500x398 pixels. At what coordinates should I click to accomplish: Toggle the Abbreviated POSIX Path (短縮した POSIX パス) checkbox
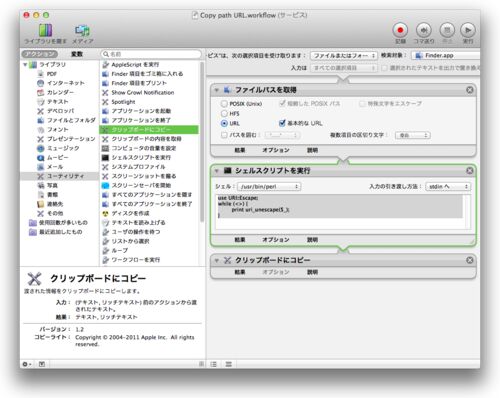(x=282, y=103)
